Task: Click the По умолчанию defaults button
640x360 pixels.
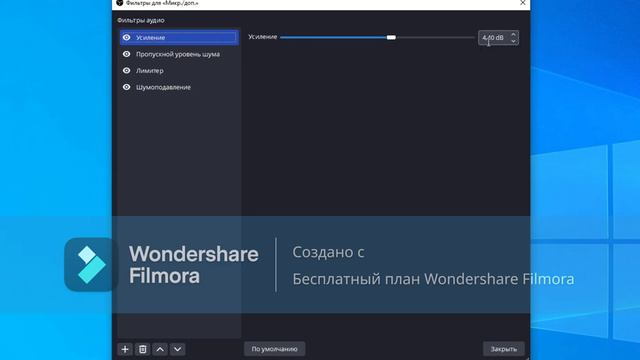Action: click(x=274, y=349)
